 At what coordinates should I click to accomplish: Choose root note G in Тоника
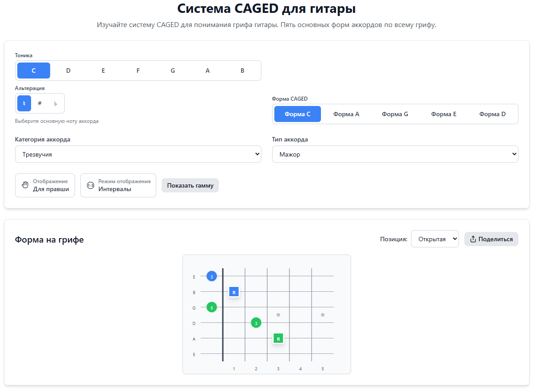173,71
